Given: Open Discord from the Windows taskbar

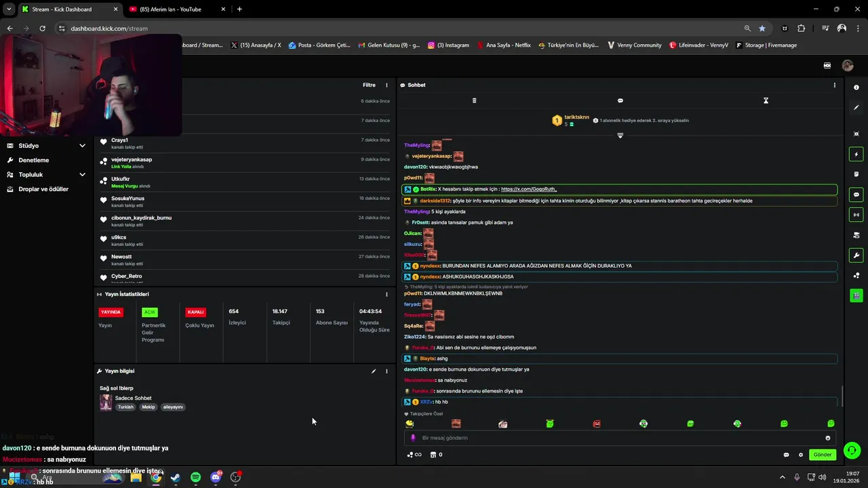Looking at the screenshot, I should (216, 477).
